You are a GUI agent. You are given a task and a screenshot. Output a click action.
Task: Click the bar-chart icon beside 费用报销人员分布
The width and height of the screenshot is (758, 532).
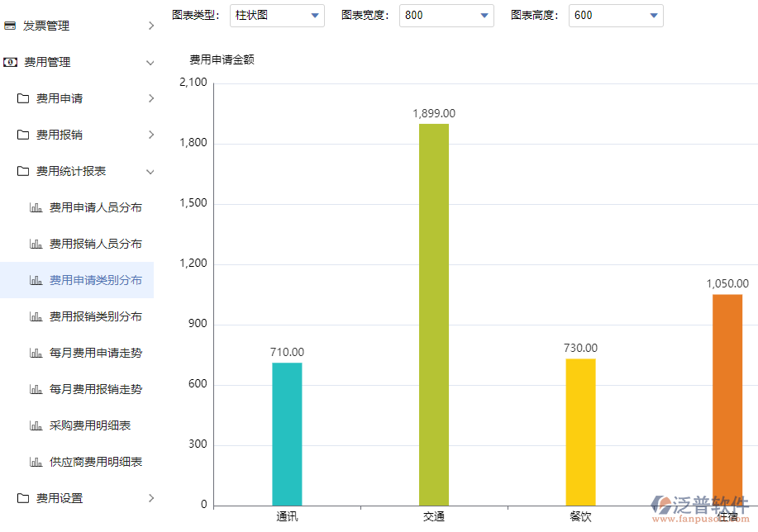coord(36,244)
